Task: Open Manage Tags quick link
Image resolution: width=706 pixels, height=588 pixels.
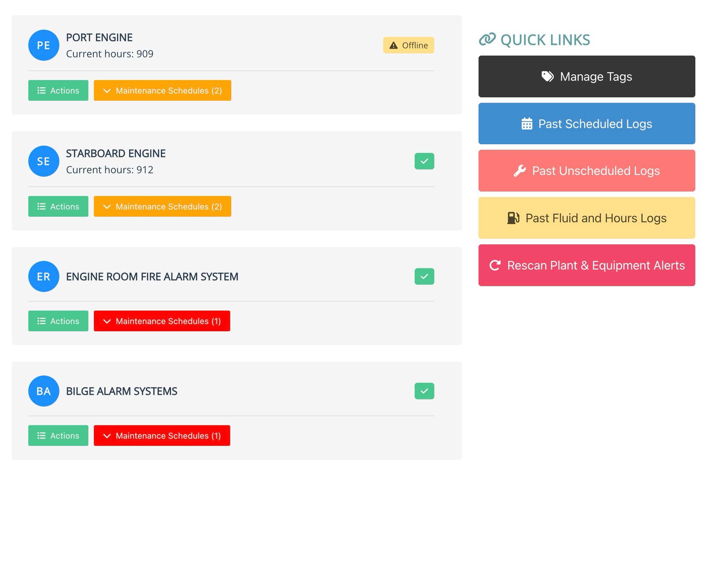Action: click(x=587, y=77)
